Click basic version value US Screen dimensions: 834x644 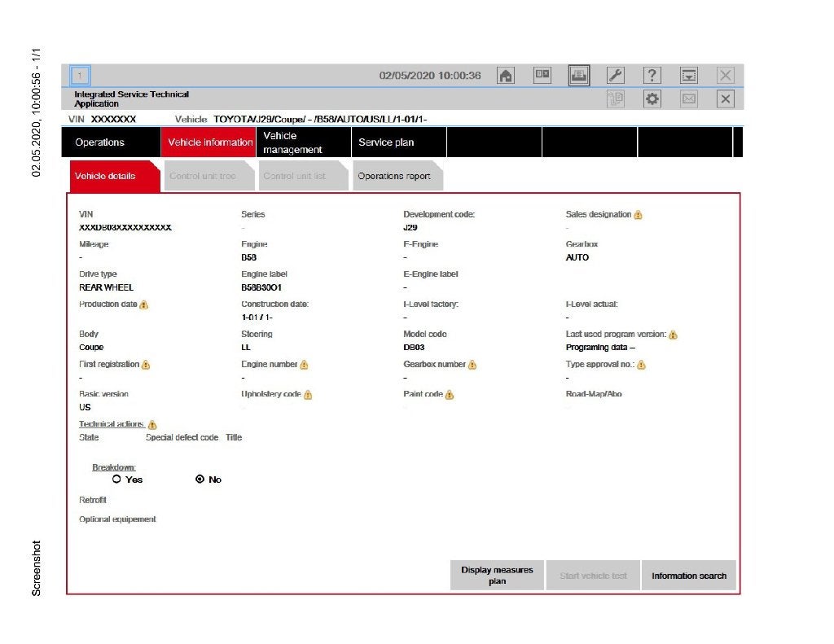(85, 407)
